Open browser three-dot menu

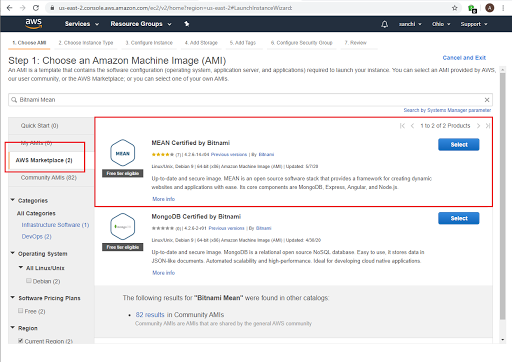[x=503, y=8]
